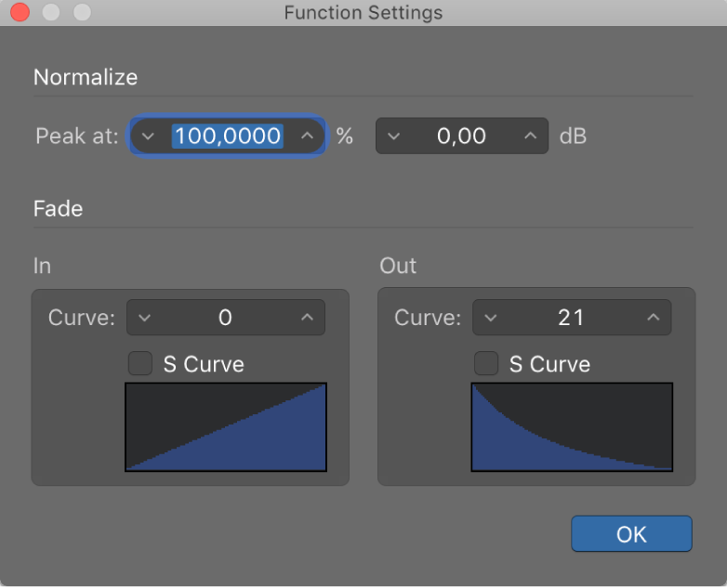
Task: Click the Fade In Curve value 0
Action: (225, 318)
